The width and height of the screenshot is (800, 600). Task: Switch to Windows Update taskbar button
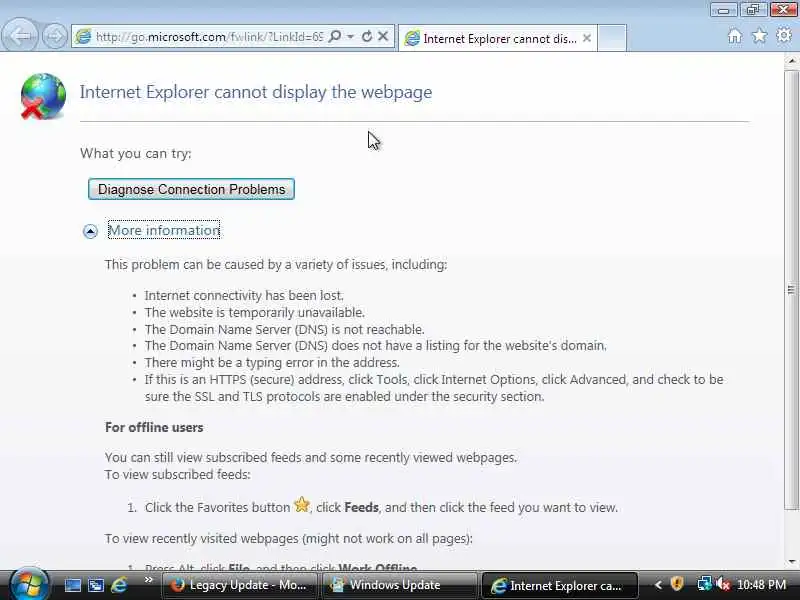pyautogui.click(x=398, y=585)
